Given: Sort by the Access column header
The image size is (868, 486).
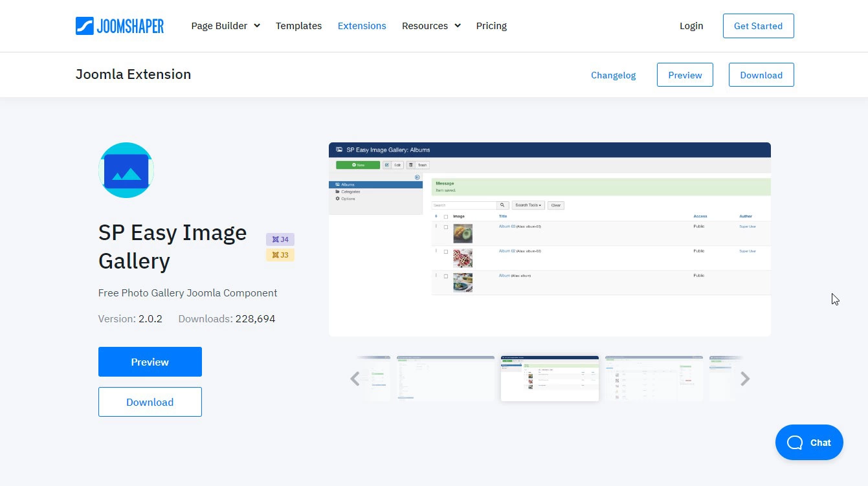Looking at the screenshot, I should pos(700,216).
